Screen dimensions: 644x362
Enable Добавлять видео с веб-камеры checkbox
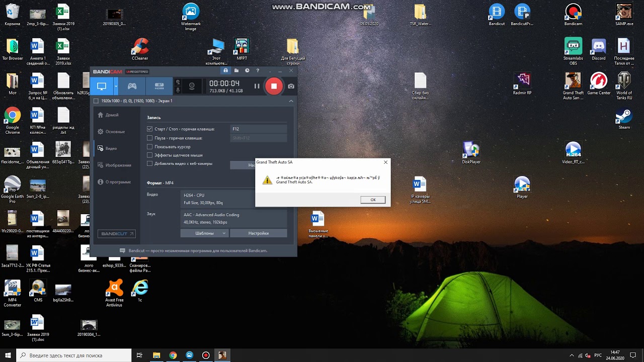pyautogui.click(x=149, y=163)
